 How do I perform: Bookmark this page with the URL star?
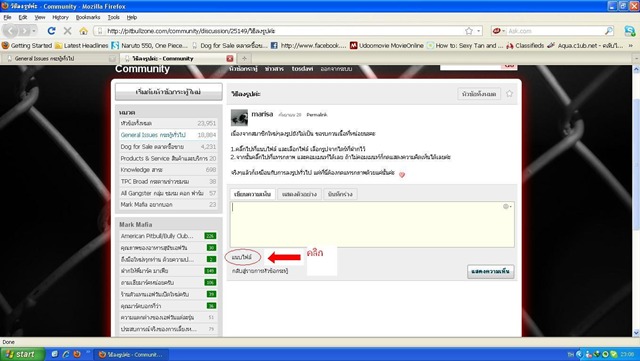[469, 31]
